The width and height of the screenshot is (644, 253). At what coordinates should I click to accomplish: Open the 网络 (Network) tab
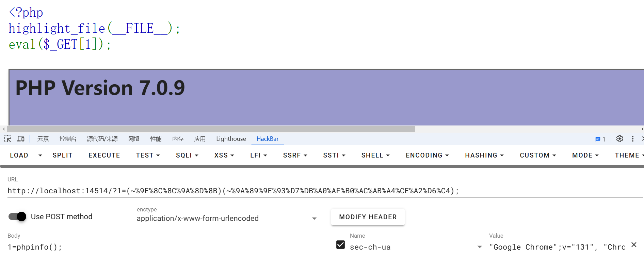[134, 139]
